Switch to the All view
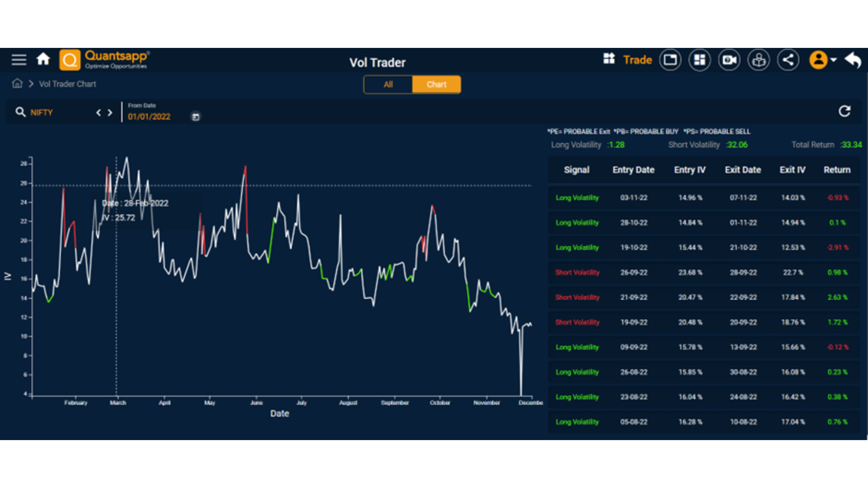The width and height of the screenshot is (868, 488). click(388, 84)
